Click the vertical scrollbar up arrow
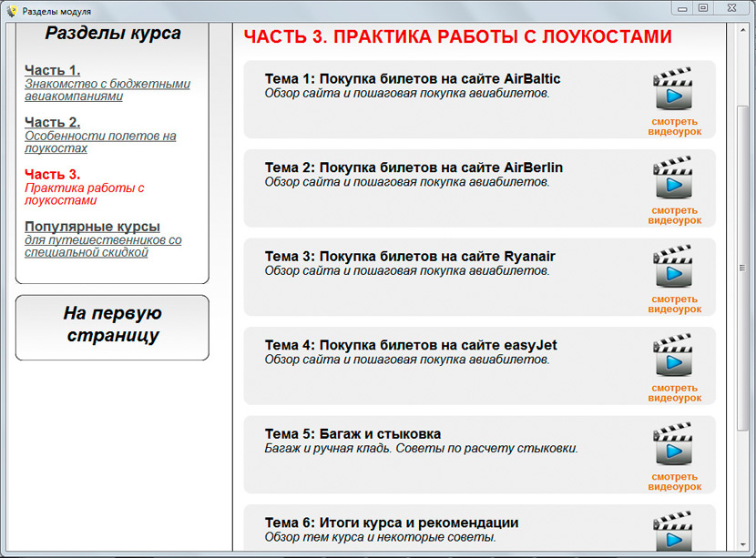The image size is (756, 558). (x=742, y=30)
